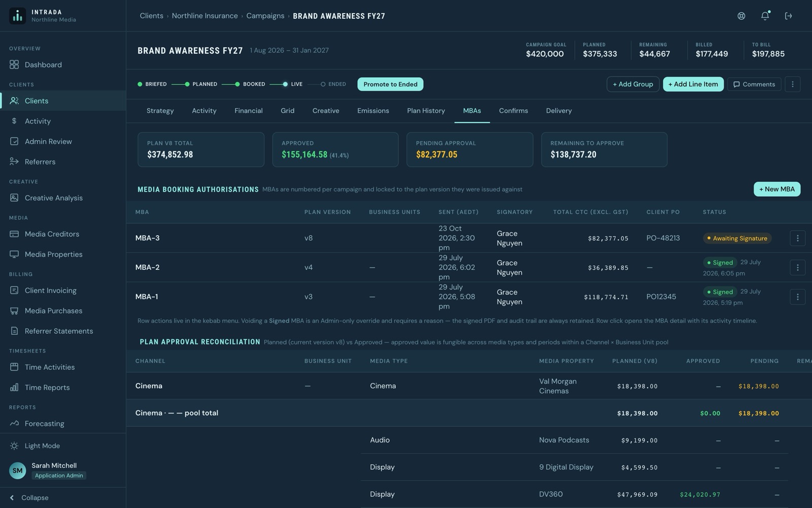Switch to the Strategy tab

pyautogui.click(x=160, y=111)
